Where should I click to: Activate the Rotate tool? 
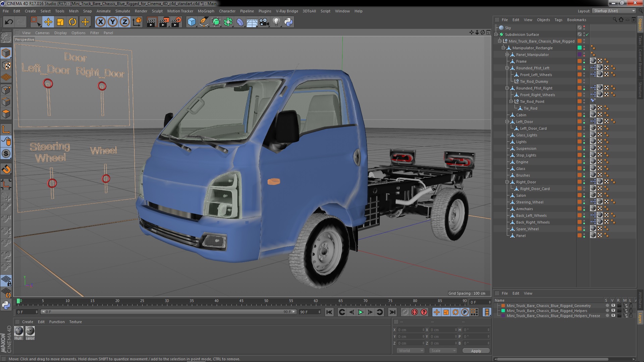click(x=72, y=22)
